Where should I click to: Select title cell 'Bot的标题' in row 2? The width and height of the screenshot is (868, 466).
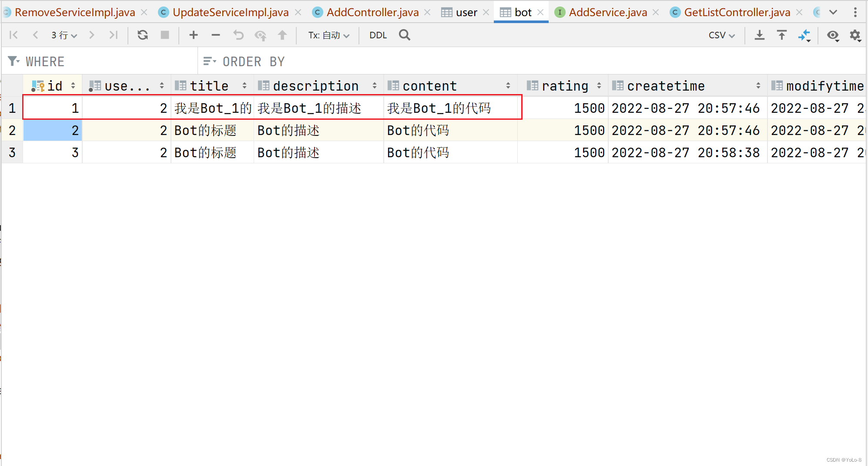click(x=212, y=130)
